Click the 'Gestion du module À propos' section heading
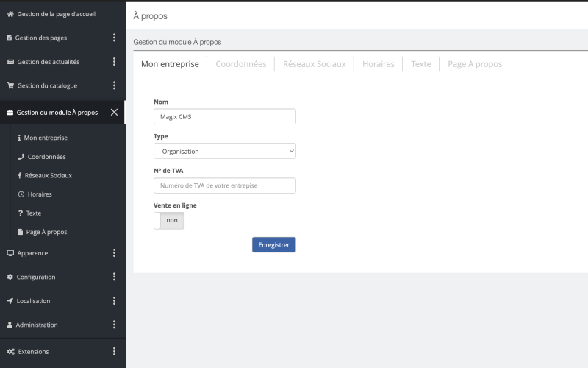Screen dimensions: 588x368 [x=177, y=42]
